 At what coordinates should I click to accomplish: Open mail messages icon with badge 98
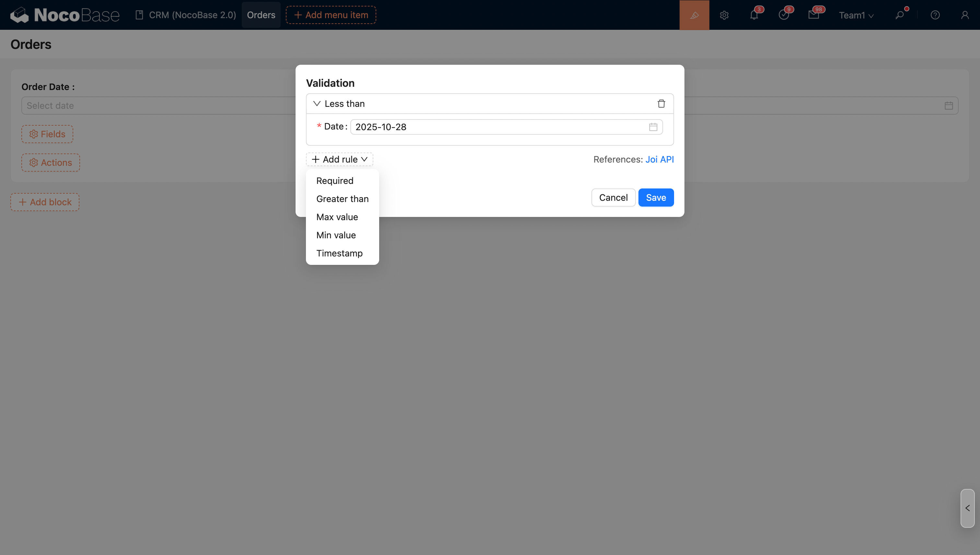[x=813, y=15]
